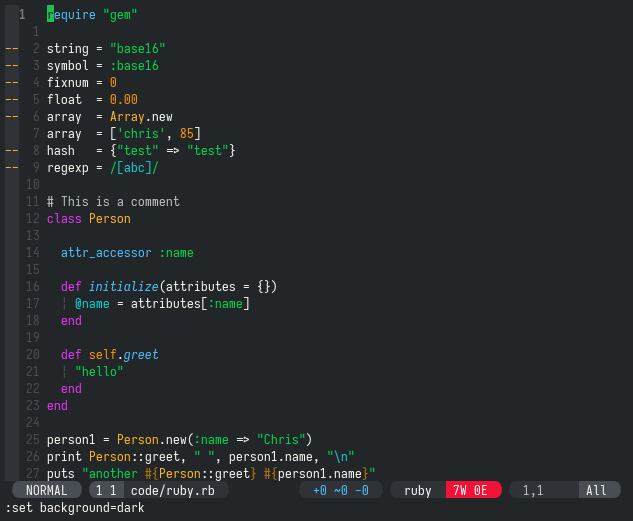Click the :base16 symbol value

[134, 66]
